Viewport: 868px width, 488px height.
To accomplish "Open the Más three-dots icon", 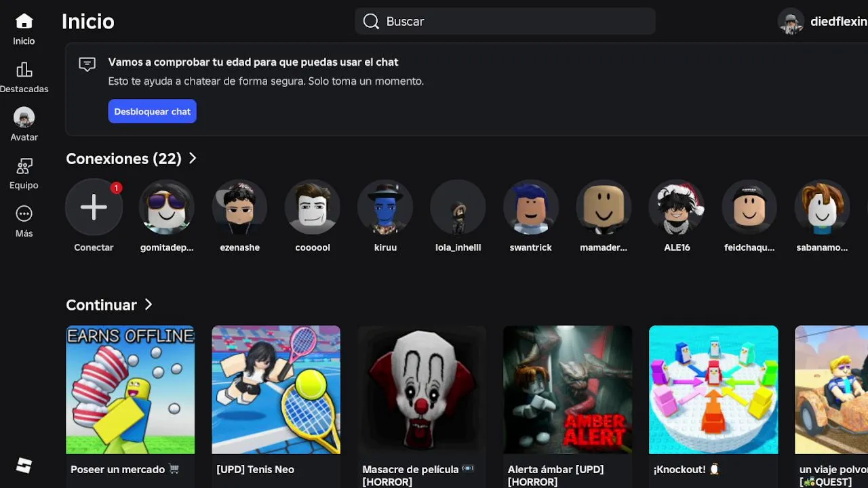I will [x=24, y=214].
